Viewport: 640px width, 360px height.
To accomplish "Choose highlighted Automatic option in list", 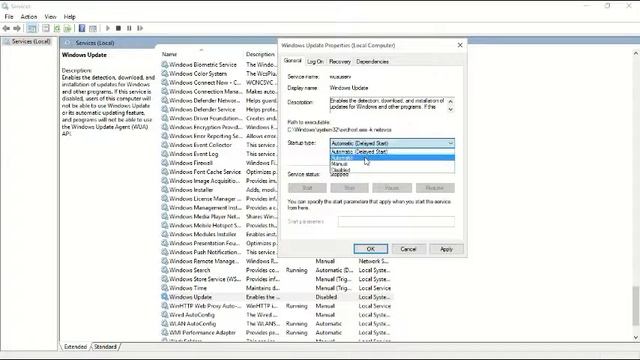I will [x=392, y=158].
